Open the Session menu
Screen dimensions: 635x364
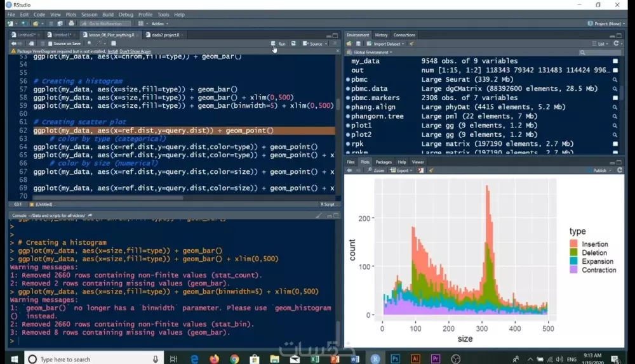[x=89, y=15]
